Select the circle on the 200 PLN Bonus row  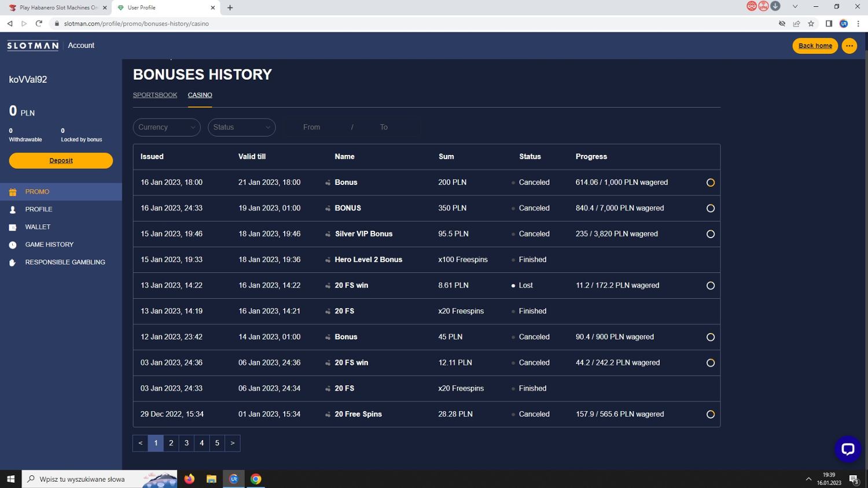(710, 183)
